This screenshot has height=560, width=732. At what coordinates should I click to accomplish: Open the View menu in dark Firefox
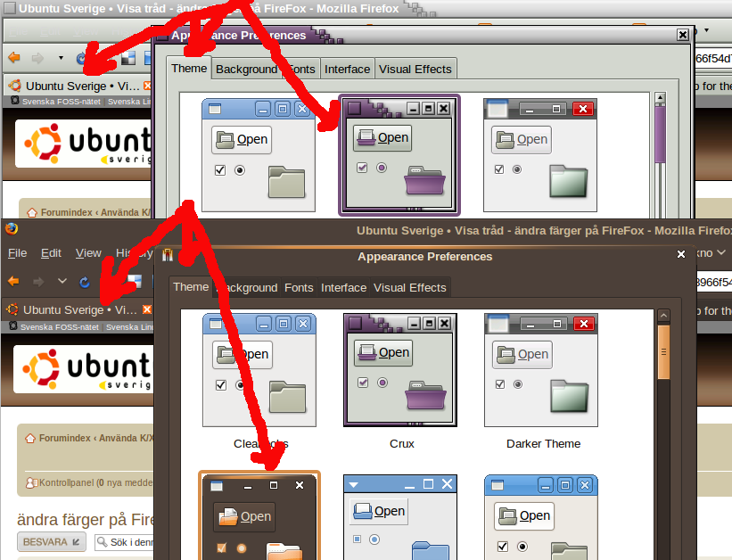pyautogui.click(x=88, y=253)
